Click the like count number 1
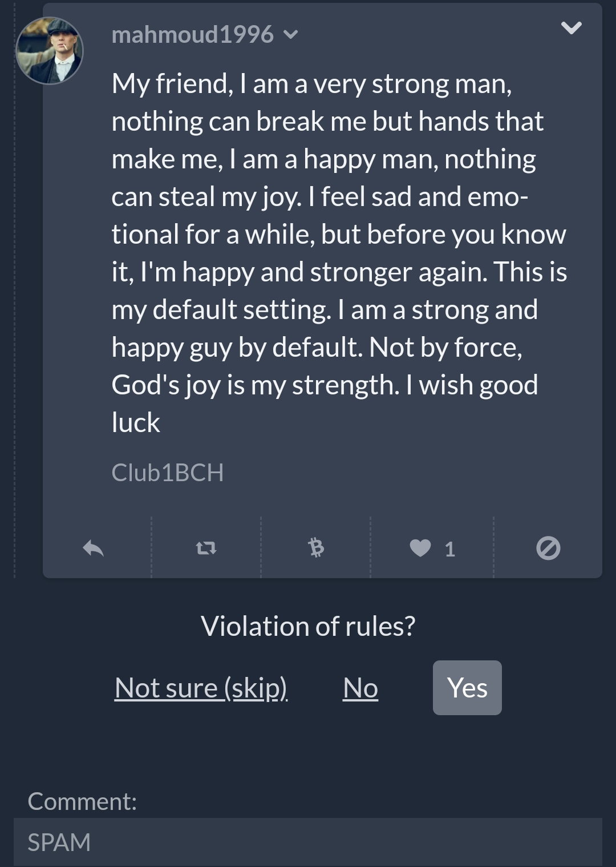The image size is (616, 867). point(449,549)
